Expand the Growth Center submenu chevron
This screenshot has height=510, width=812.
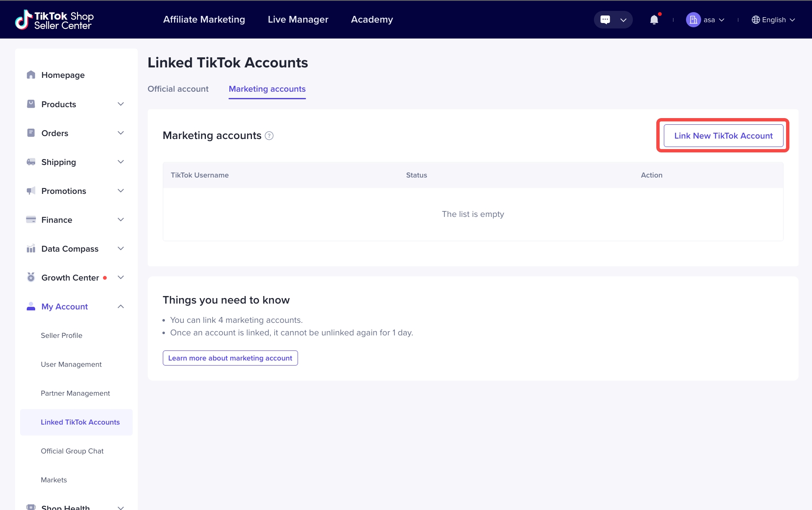pyautogui.click(x=121, y=277)
